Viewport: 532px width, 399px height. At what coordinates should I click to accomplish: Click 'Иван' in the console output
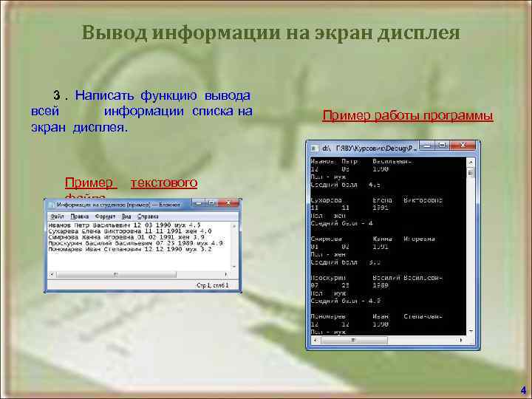(x=381, y=316)
